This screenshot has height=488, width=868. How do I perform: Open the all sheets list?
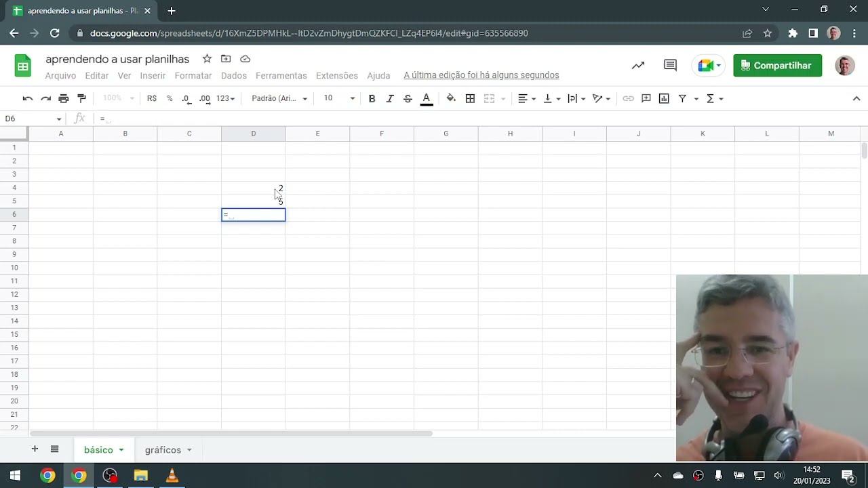tap(55, 449)
